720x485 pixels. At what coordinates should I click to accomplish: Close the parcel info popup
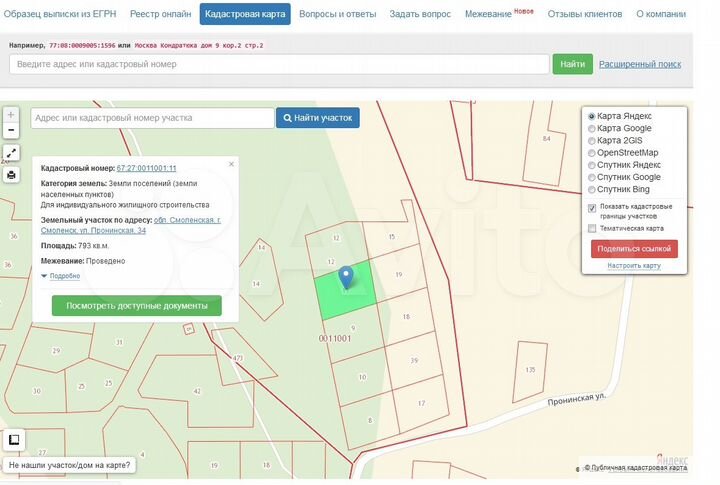point(231,163)
